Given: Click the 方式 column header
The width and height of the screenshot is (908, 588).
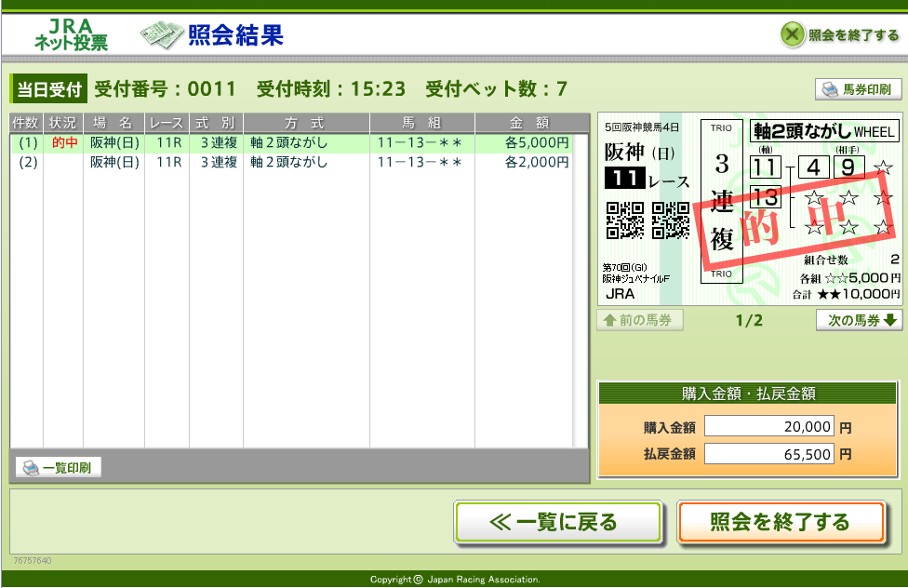Looking at the screenshot, I should pyautogui.click(x=306, y=123).
